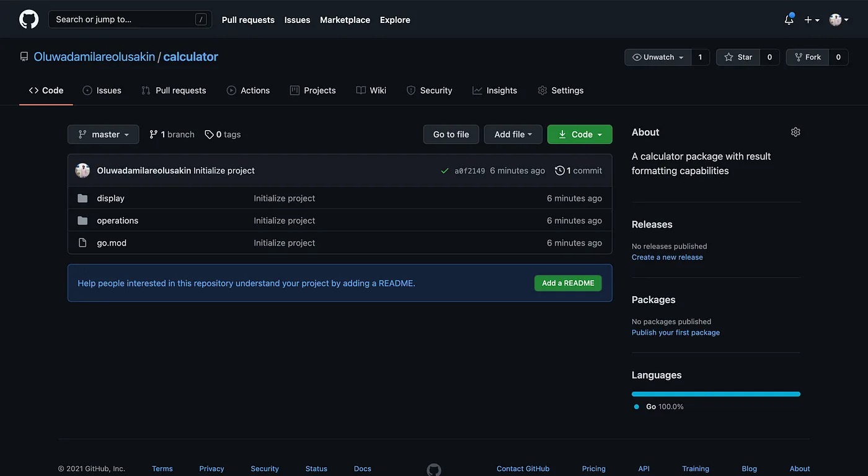868x476 pixels.
Task: Expand the master branch dropdown
Action: (104, 134)
